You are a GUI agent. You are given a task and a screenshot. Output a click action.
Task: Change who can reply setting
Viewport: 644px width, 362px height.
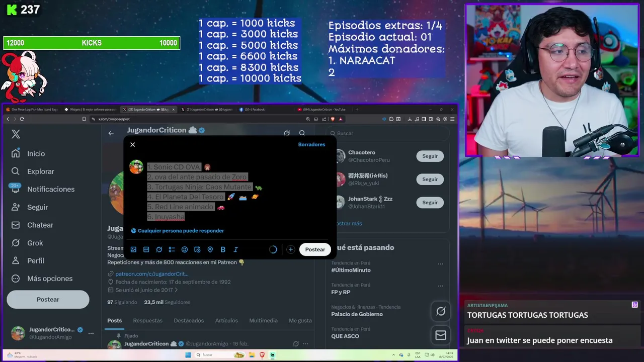[x=178, y=231]
